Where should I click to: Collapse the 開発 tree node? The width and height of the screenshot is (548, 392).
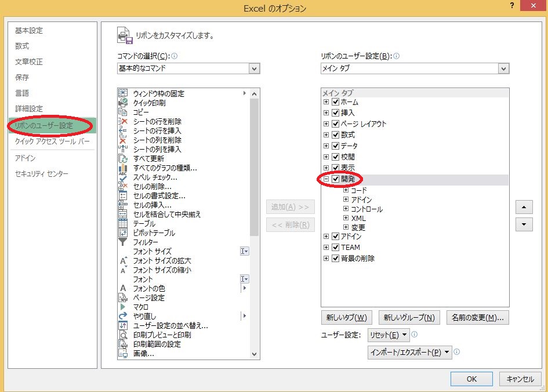[x=326, y=179]
